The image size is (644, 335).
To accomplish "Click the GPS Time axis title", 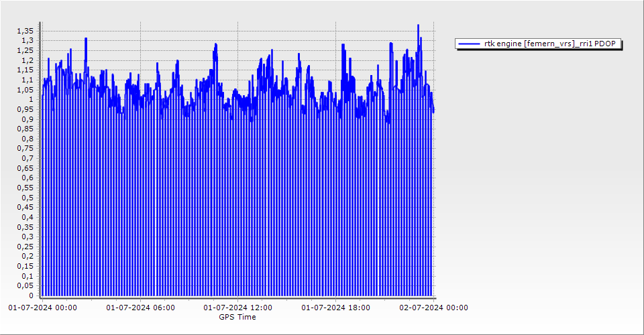I will click(x=237, y=317).
